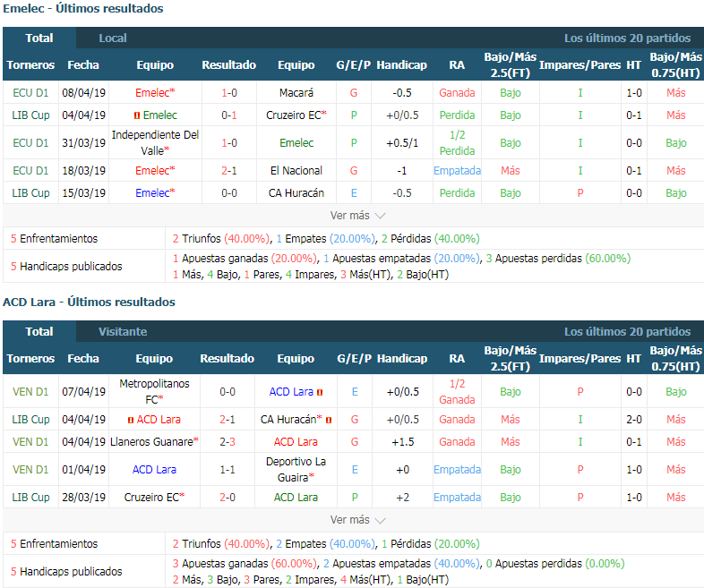The width and height of the screenshot is (704, 588).
Task: Click result 2-0 Cruzeiro vs ACD Lara
Action: pyautogui.click(x=228, y=498)
